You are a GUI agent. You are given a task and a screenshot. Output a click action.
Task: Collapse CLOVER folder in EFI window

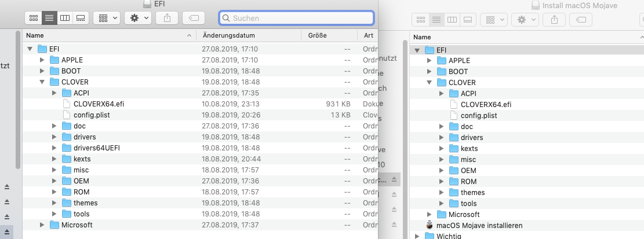[42, 82]
